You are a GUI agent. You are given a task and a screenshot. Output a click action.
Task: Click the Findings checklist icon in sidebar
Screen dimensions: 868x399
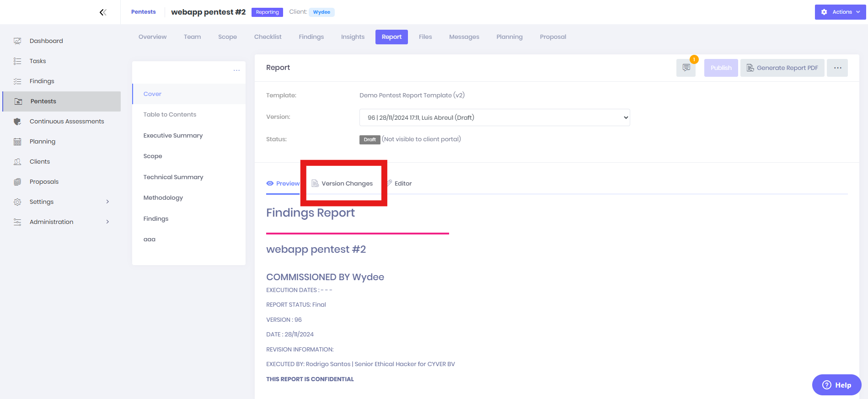[17, 81]
